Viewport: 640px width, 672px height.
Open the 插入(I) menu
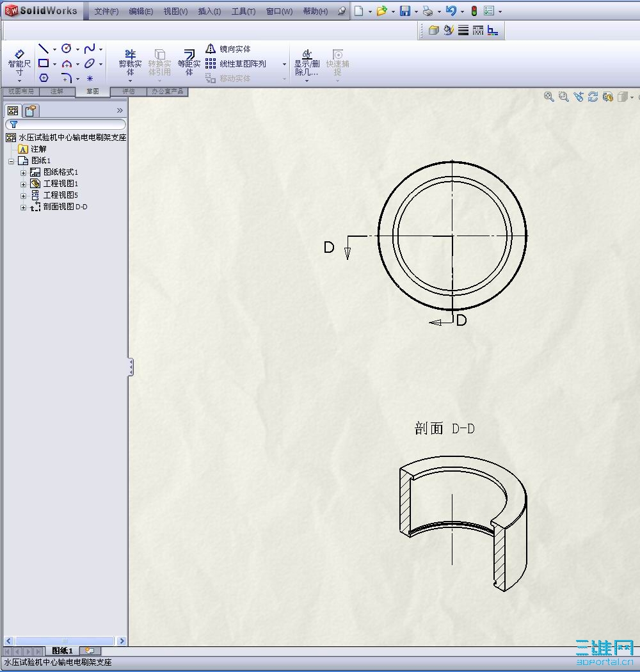pyautogui.click(x=210, y=11)
